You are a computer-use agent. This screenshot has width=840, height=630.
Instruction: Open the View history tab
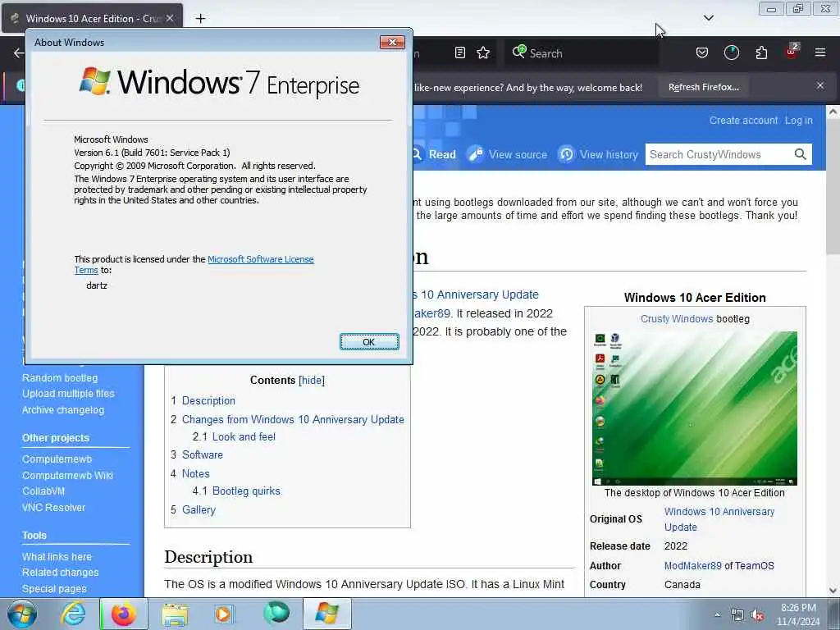[598, 154]
